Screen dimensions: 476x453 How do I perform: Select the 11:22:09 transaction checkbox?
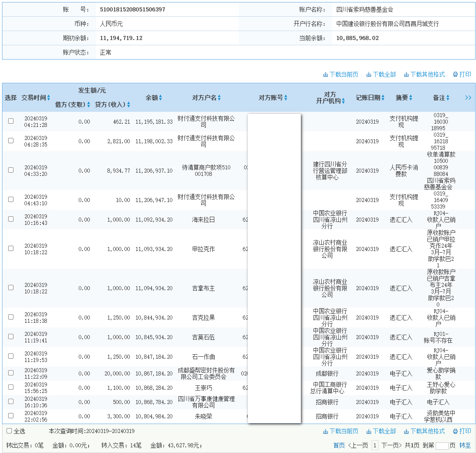(11, 373)
